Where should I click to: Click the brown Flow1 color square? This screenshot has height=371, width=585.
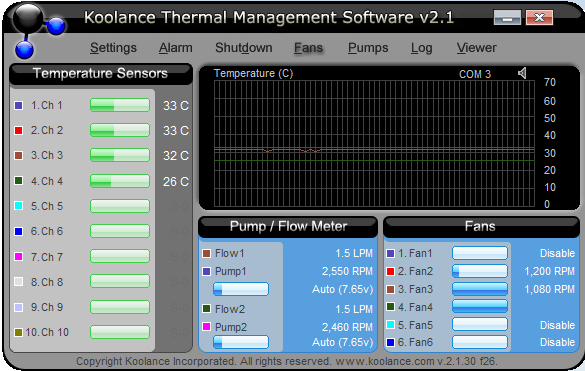point(206,253)
